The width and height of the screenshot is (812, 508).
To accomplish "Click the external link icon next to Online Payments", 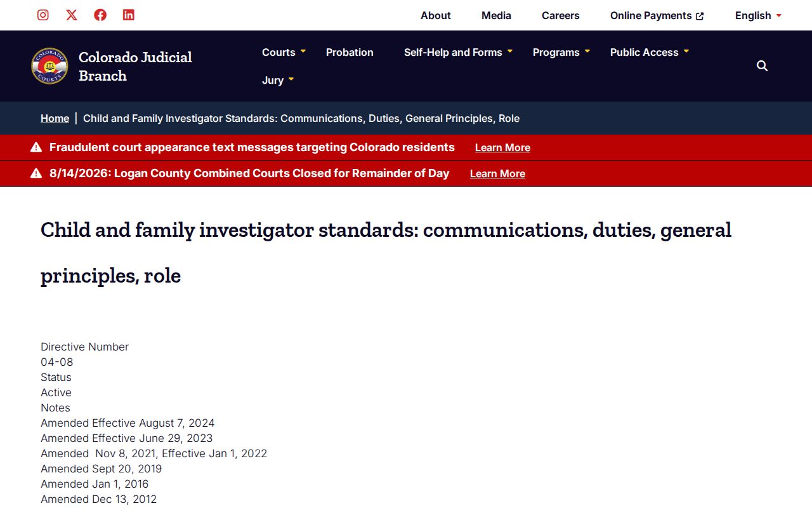I will [700, 16].
